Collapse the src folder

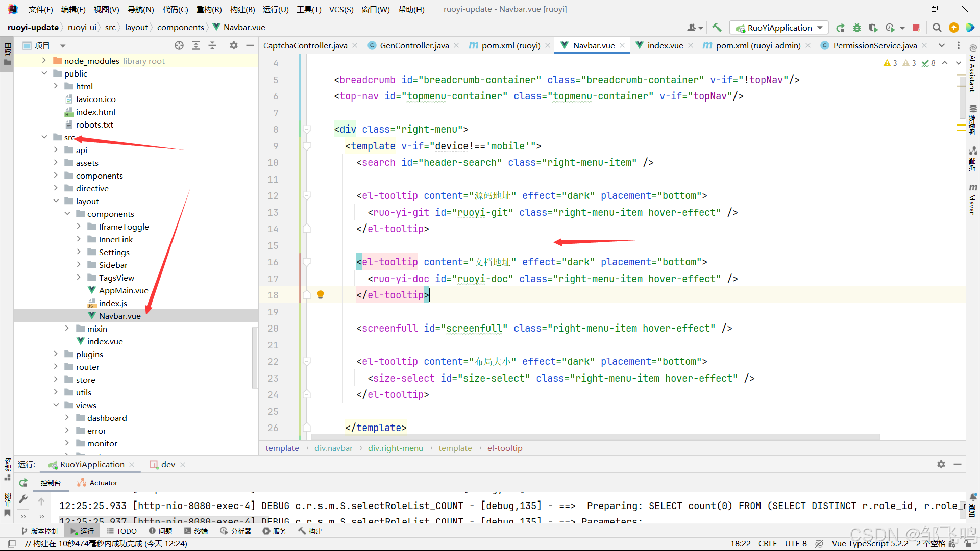[x=44, y=137]
